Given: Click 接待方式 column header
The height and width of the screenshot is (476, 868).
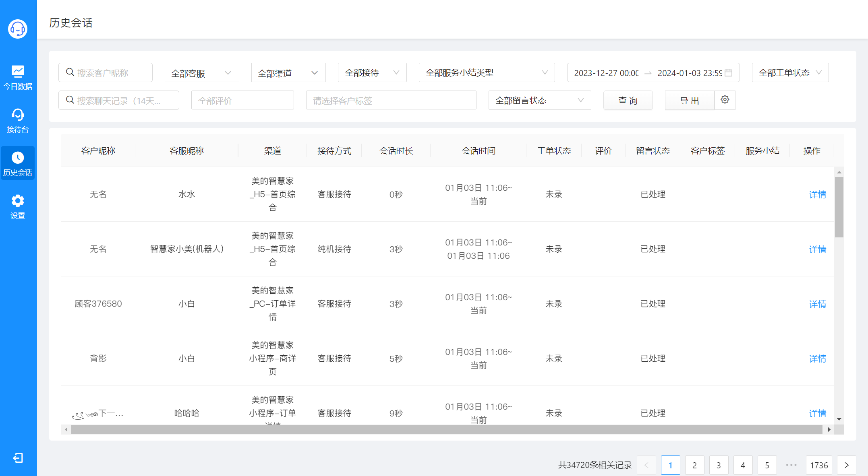Looking at the screenshot, I should click(334, 151).
